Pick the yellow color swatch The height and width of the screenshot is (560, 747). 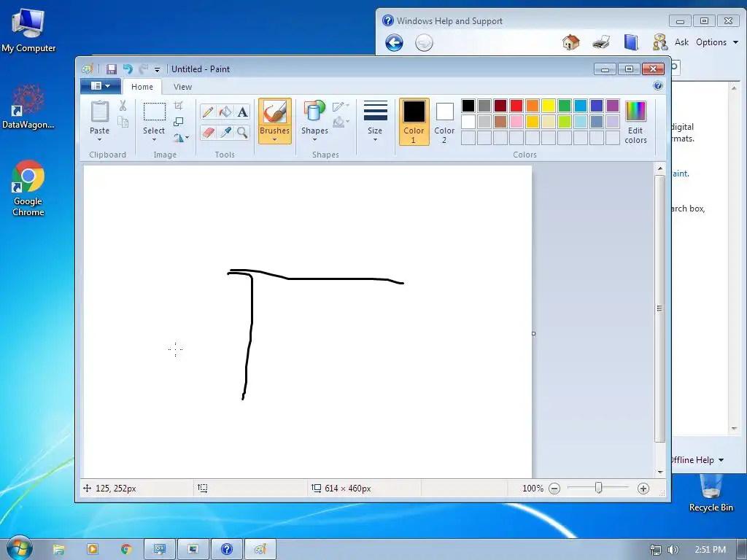tap(549, 105)
